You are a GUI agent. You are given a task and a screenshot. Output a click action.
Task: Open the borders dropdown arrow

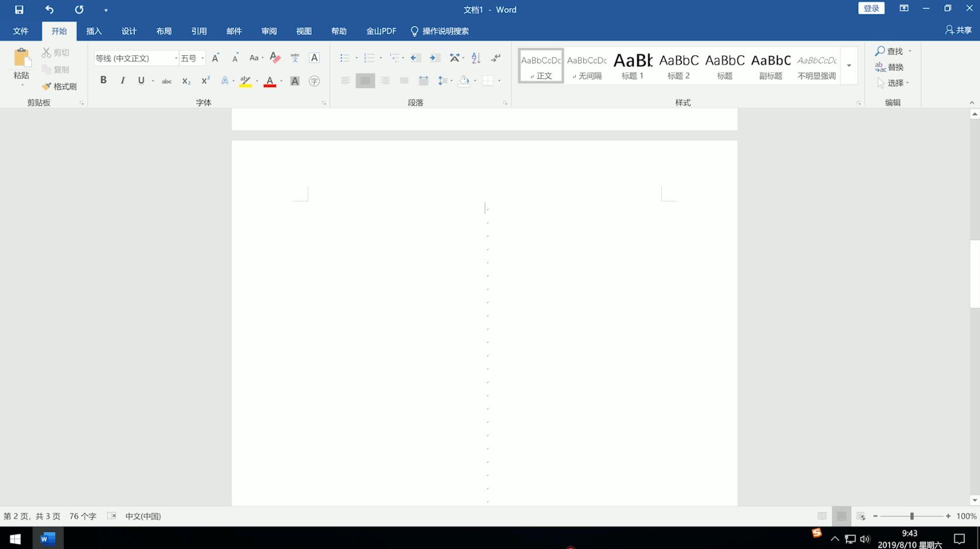pyautogui.click(x=499, y=81)
